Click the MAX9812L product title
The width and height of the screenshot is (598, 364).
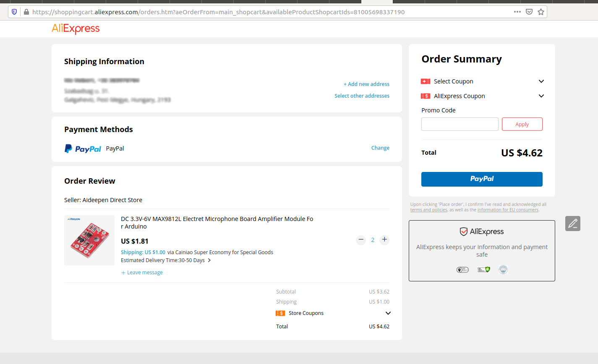point(217,223)
